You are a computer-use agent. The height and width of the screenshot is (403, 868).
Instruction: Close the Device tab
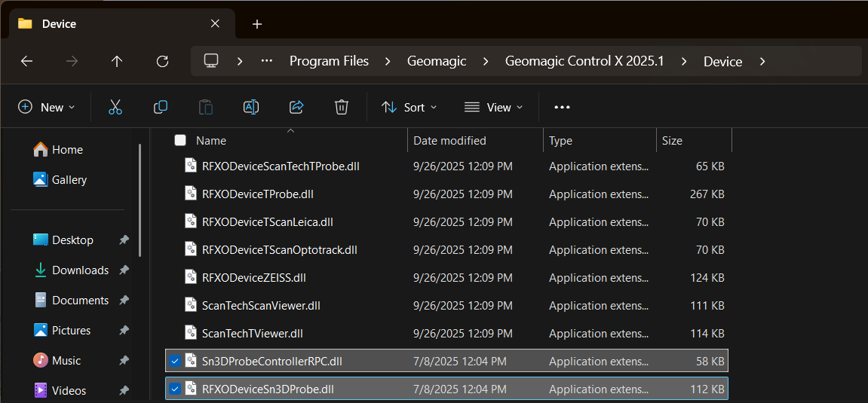215,23
